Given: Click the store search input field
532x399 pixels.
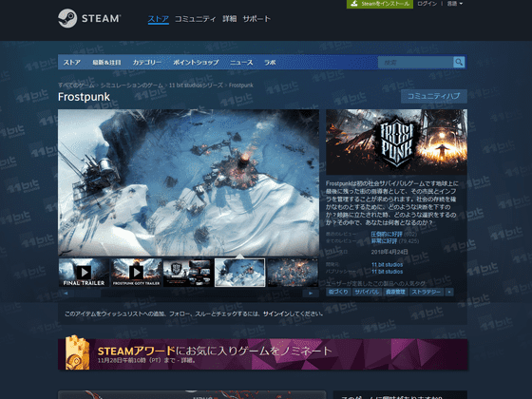Looking at the screenshot, I should [416, 62].
